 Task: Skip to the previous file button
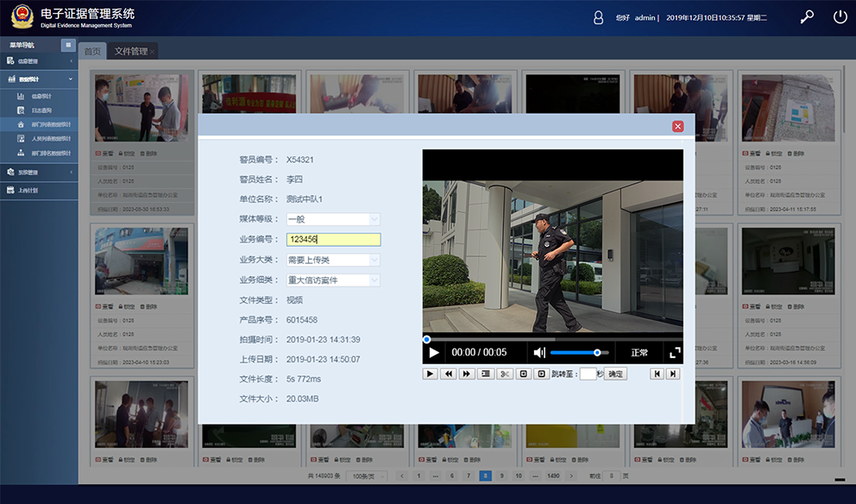tap(657, 374)
